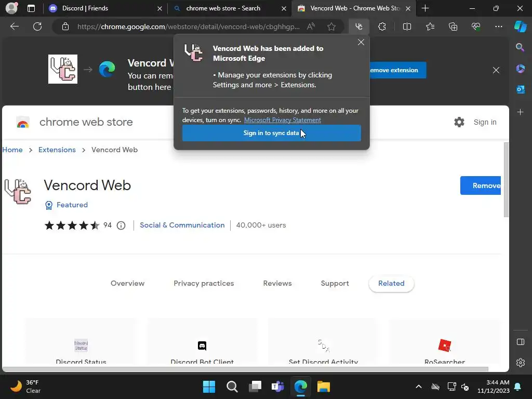Open the Overview tab

pos(128,283)
